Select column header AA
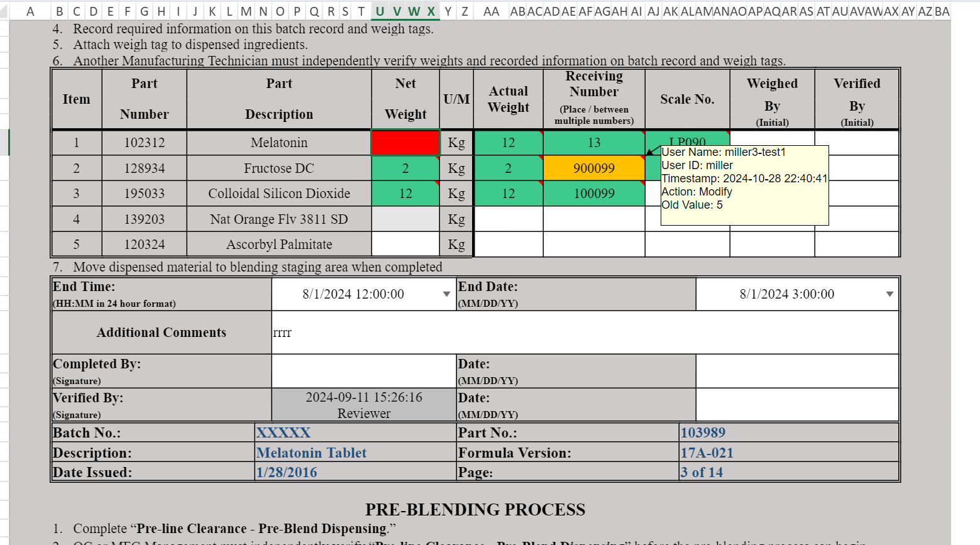Viewport: 980px width, 545px height. pyautogui.click(x=491, y=11)
